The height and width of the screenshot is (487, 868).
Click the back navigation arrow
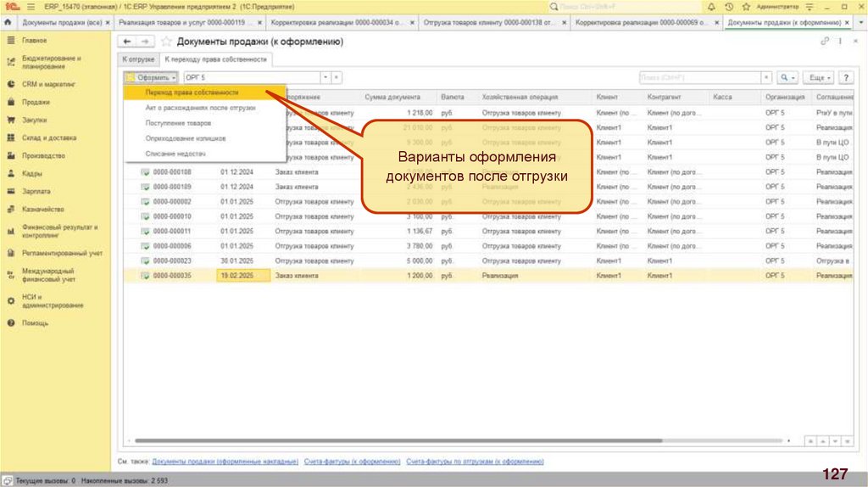click(127, 41)
